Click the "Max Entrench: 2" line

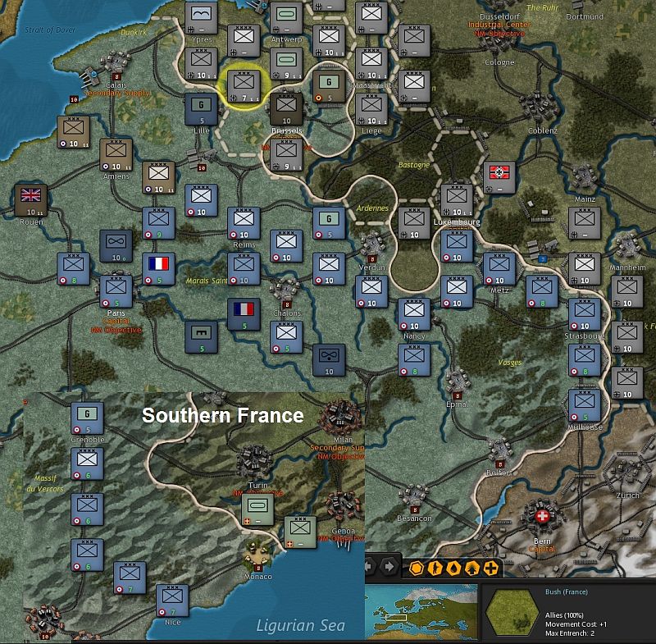570,633
